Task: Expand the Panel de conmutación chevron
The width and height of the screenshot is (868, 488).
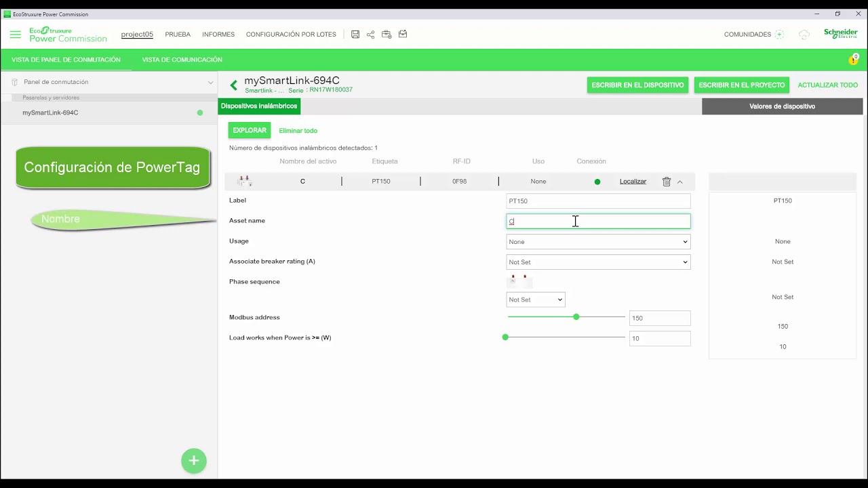Action: tap(210, 82)
